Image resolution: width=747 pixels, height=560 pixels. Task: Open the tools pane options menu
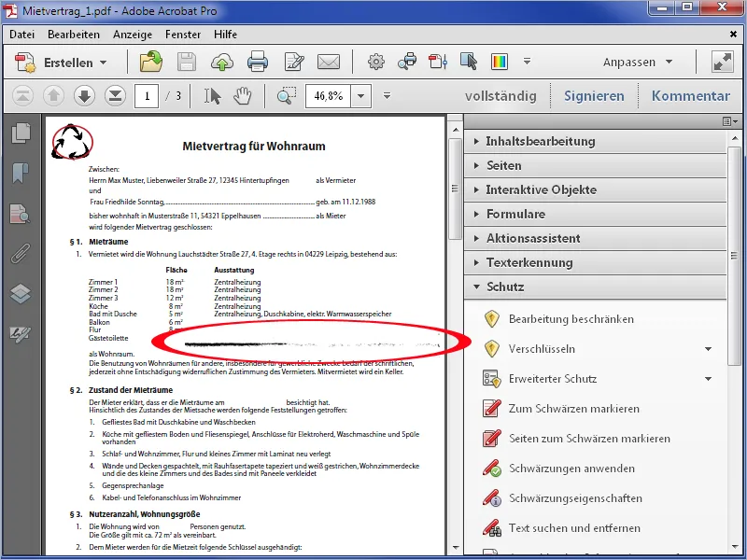pyautogui.click(x=729, y=122)
